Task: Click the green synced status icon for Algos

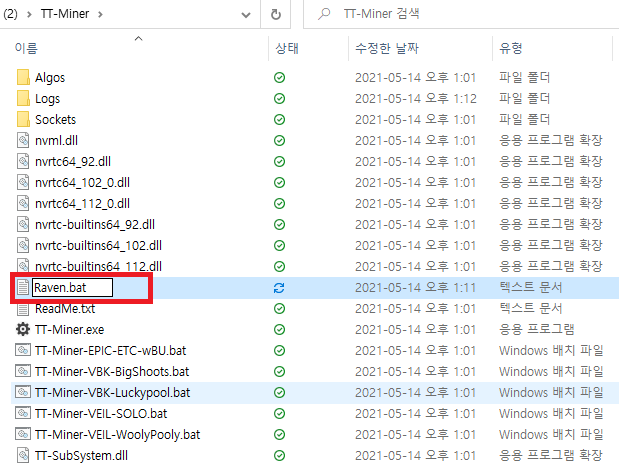Action: pyautogui.click(x=279, y=78)
